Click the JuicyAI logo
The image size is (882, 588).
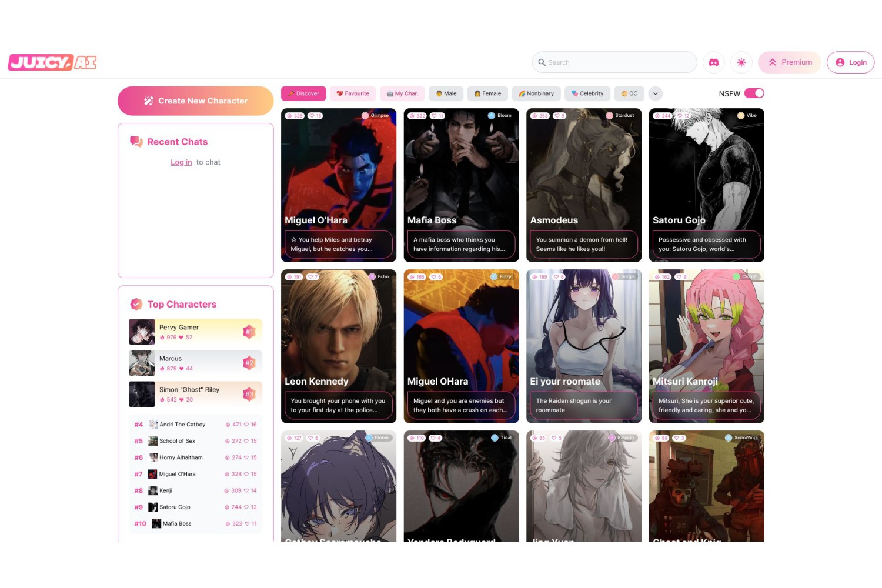tap(52, 62)
